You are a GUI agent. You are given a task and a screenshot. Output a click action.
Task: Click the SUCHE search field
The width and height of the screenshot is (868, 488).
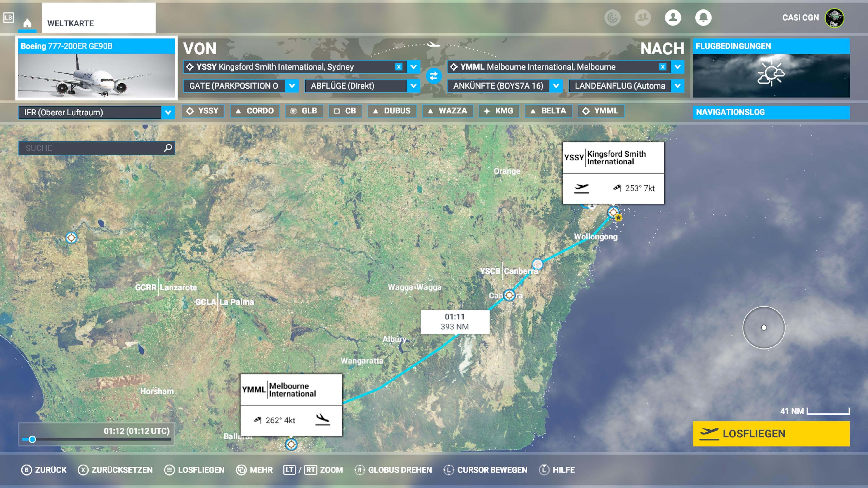[x=96, y=148]
